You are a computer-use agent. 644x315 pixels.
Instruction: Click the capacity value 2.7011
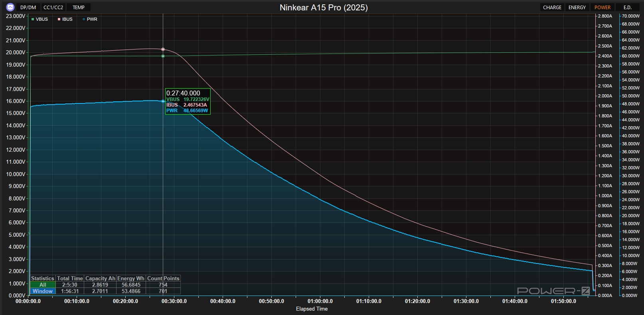pyautogui.click(x=100, y=291)
